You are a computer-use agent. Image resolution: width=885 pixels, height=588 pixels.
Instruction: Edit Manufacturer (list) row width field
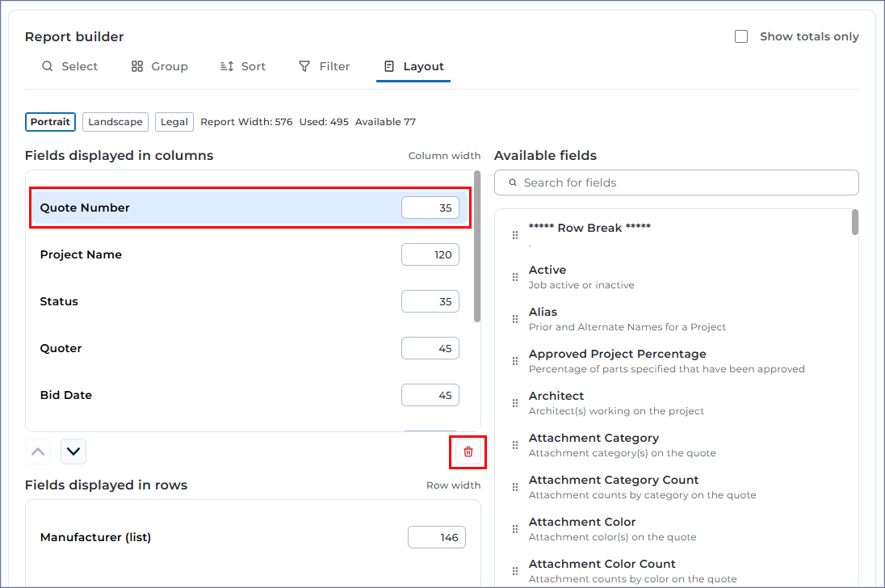[x=437, y=537]
